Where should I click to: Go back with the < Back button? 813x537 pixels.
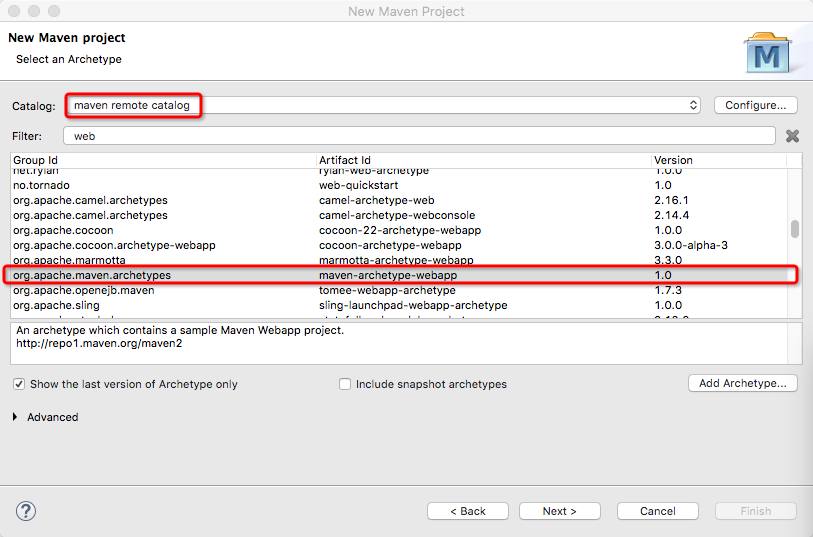[468, 511]
